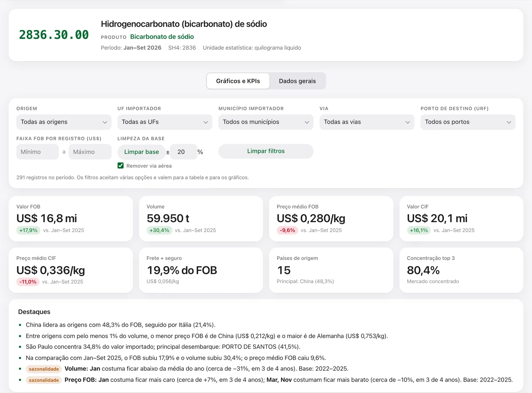Click the Frete + seguro value 19,9% do FOB
The width and height of the screenshot is (532, 393).
(x=182, y=270)
